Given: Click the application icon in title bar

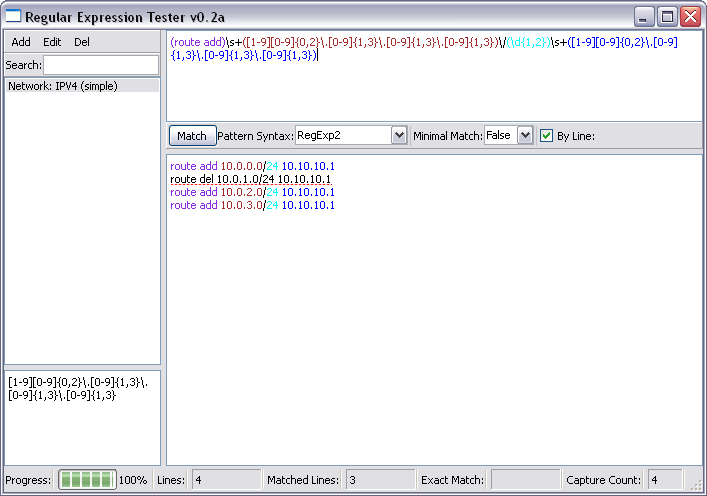Looking at the screenshot, I should click(13, 16).
